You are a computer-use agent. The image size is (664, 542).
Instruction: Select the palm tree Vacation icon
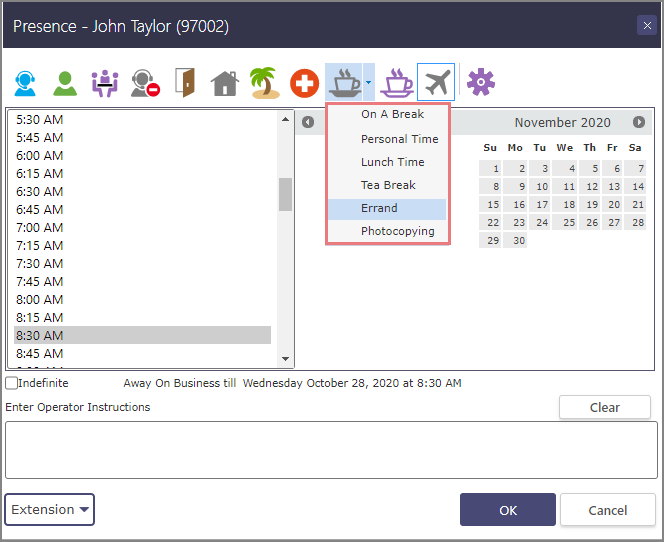(x=264, y=83)
